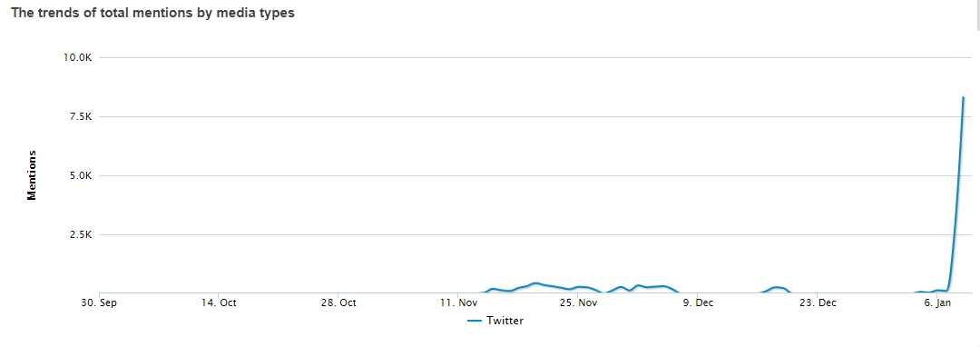Click the 28. Oct x-axis label

coord(338,303)
